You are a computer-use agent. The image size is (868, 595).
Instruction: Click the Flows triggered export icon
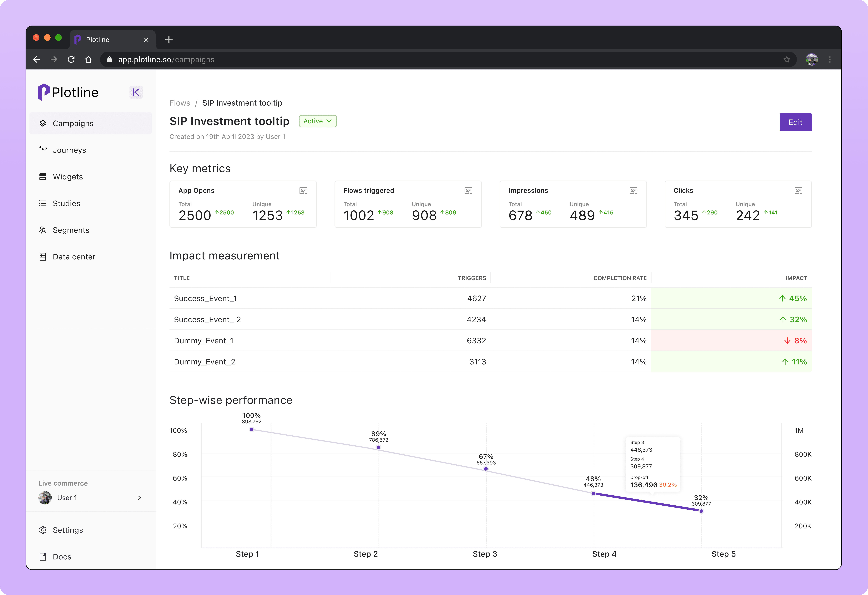(x=468, y=191)
